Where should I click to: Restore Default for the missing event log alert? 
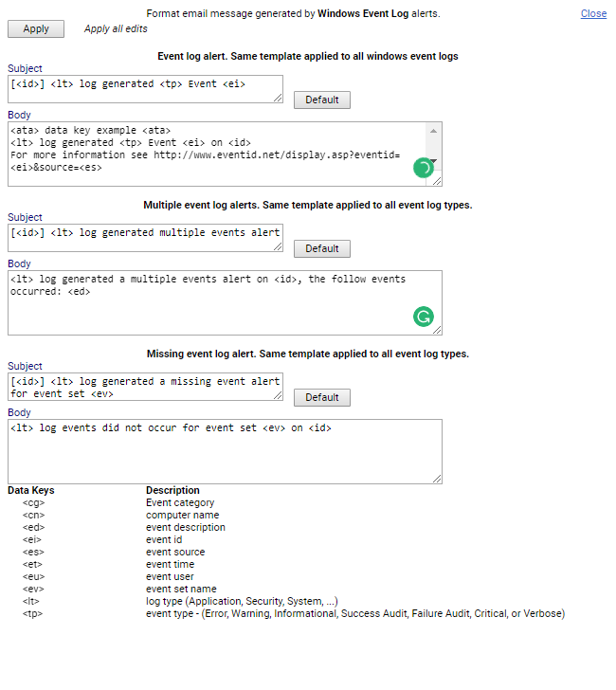(x=321, y=397)
